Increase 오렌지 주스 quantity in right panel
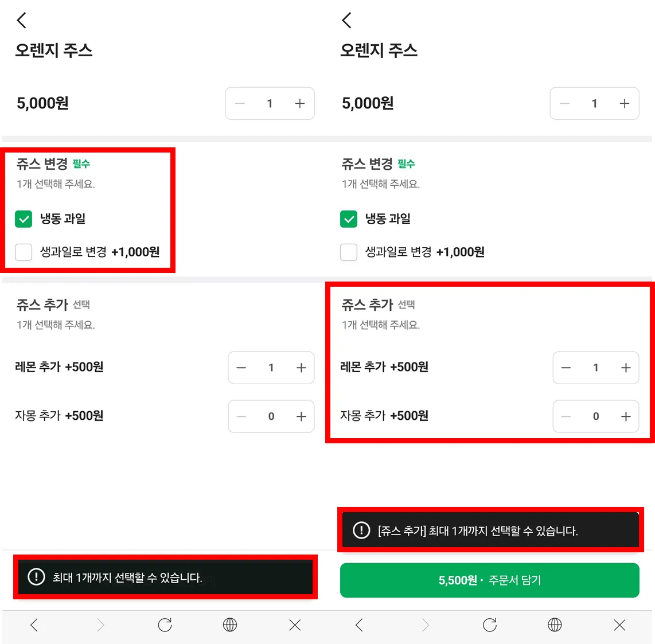655x644 pixels. (625, 104)
